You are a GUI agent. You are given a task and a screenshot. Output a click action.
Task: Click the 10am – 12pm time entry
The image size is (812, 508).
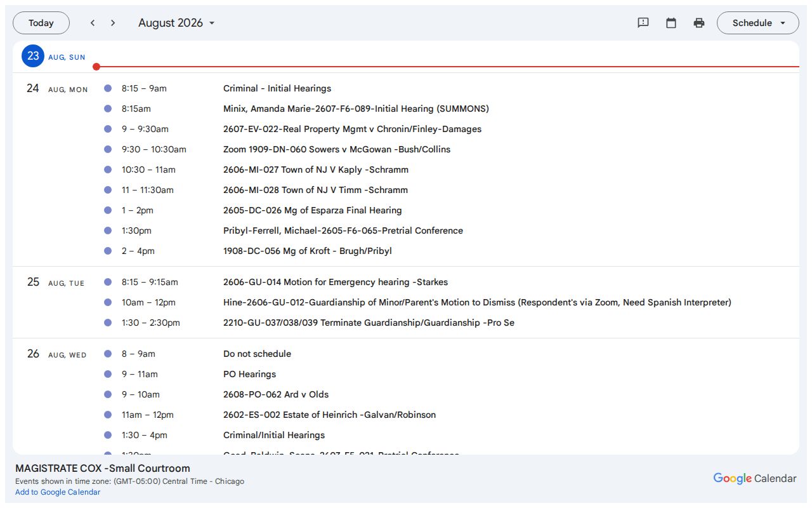pos(148,302)
